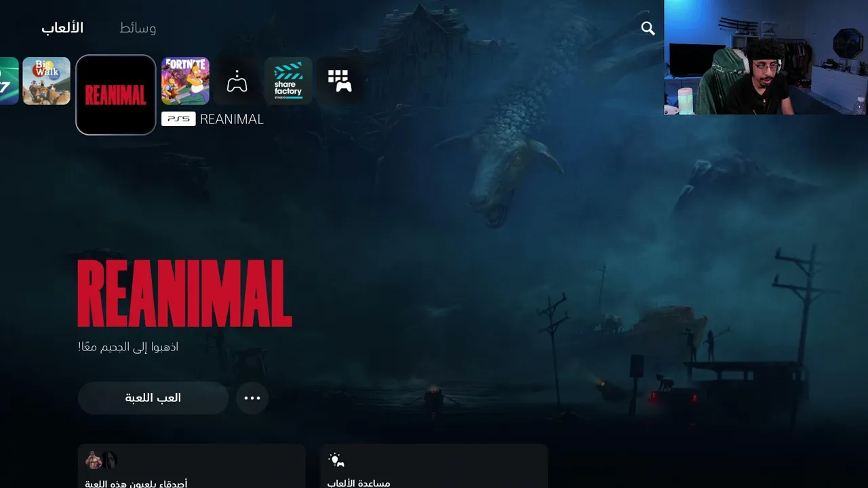The image size is (868, 488).
Task: Click the العب اللعبة play button
Action: 153,398
